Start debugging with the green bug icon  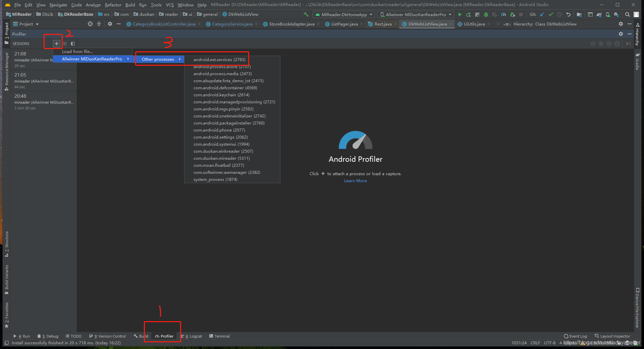(x=486, y=14)
